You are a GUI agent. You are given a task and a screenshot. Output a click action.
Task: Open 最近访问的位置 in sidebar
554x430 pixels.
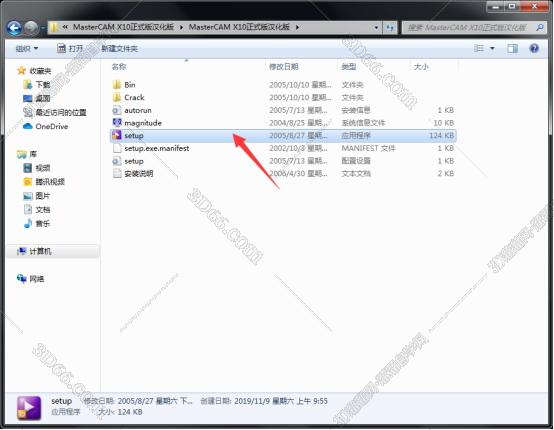55,112
